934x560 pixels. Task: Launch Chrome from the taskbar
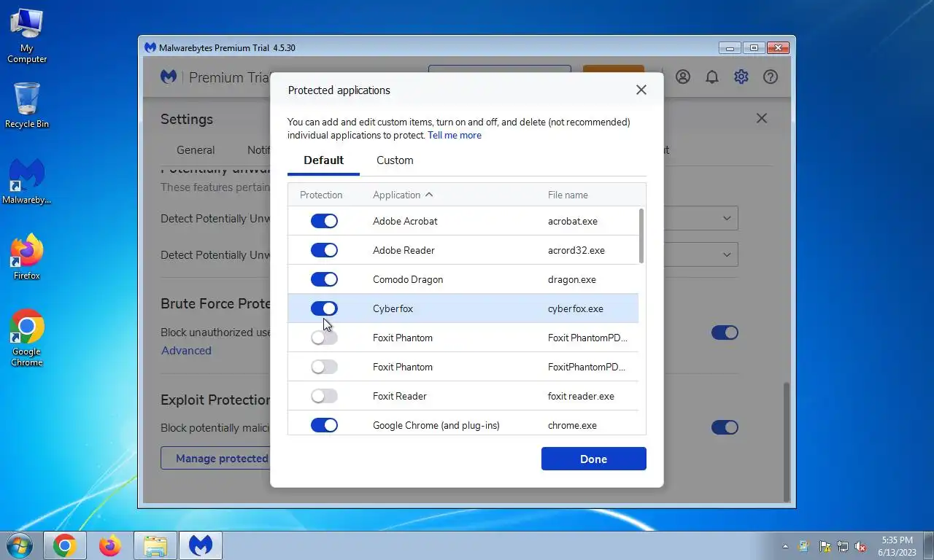64,545
